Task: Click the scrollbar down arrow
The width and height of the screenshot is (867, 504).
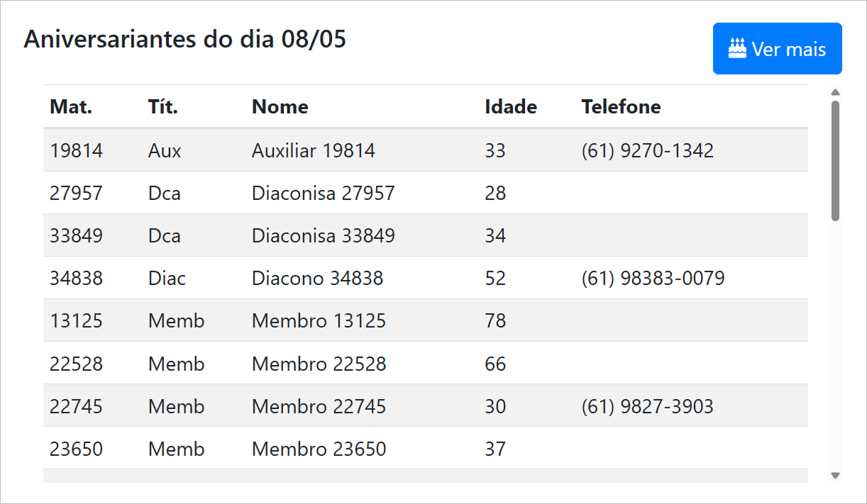Action: [x=835, y=476]
